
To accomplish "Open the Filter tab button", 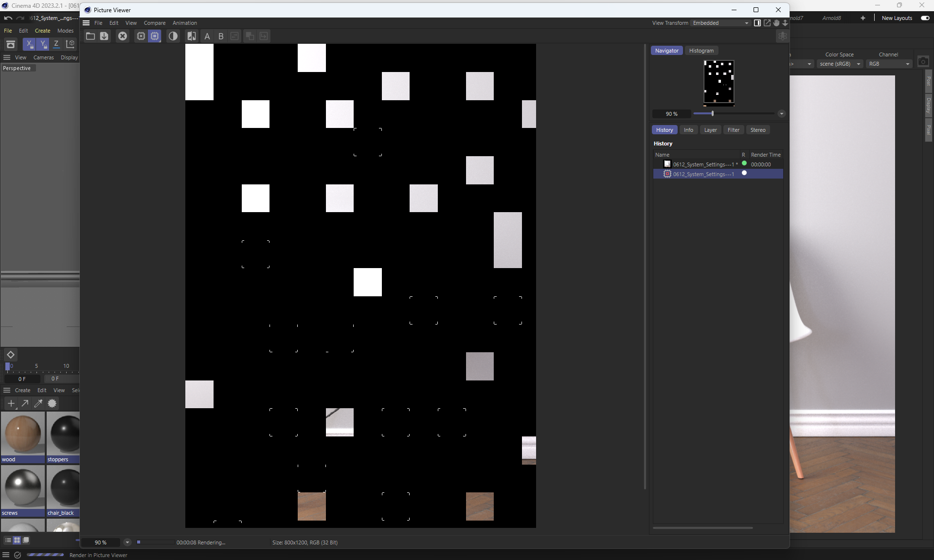I will click(733, 130).
